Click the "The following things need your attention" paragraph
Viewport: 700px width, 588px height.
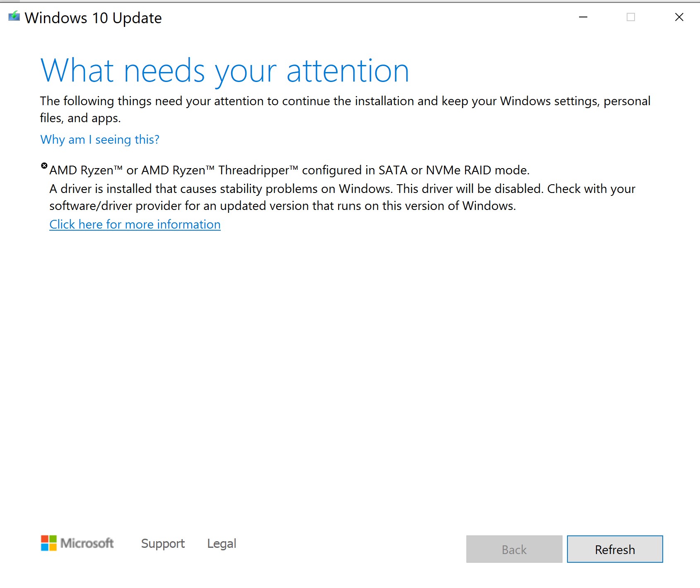(x=345, y=109)
